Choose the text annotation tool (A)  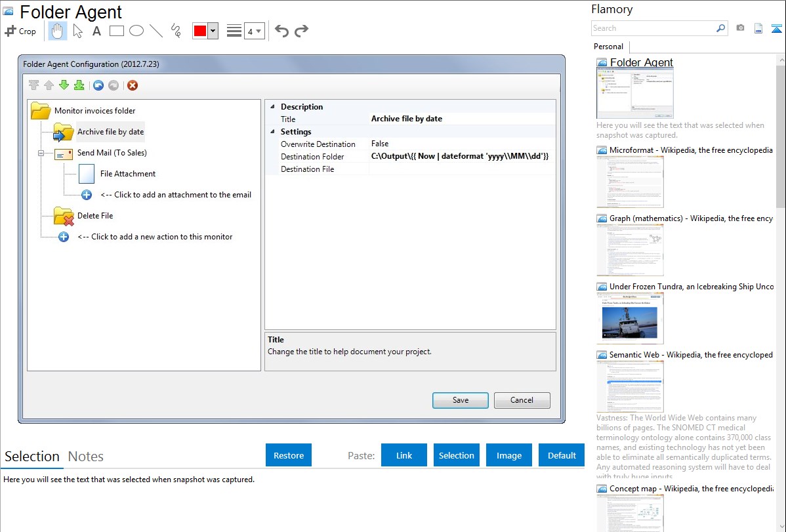point(96,31)
